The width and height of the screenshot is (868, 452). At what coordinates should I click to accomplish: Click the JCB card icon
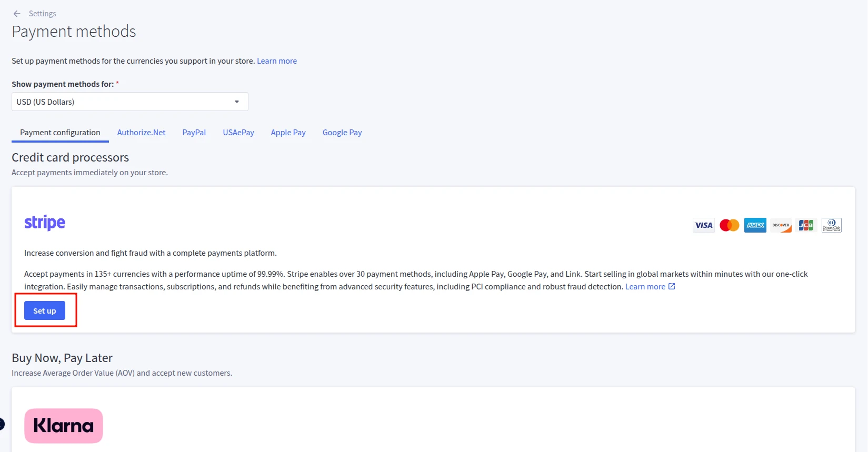806,225
